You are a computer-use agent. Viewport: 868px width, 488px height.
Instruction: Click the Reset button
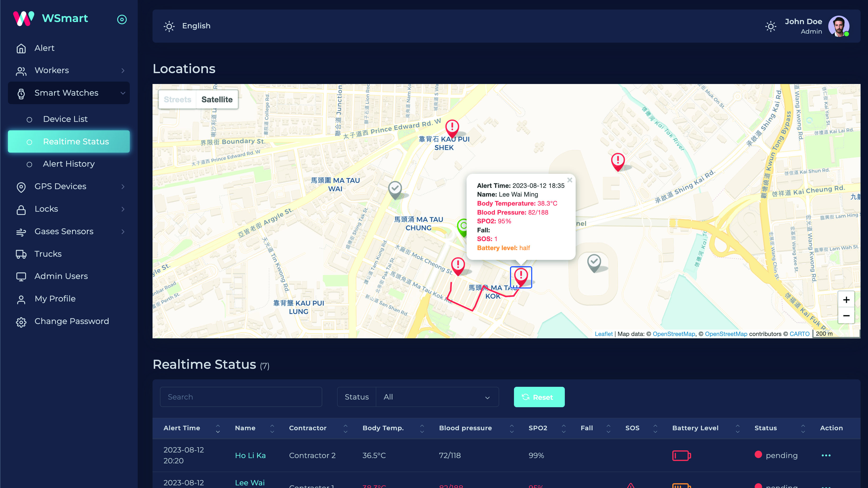[539, 397]
